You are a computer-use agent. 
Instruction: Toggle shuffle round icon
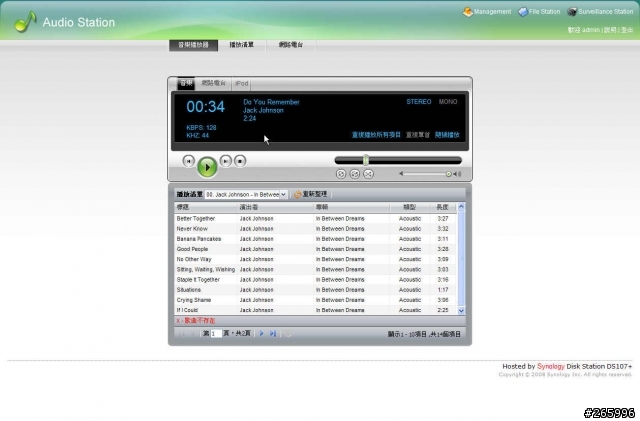(x=368, y=174)
